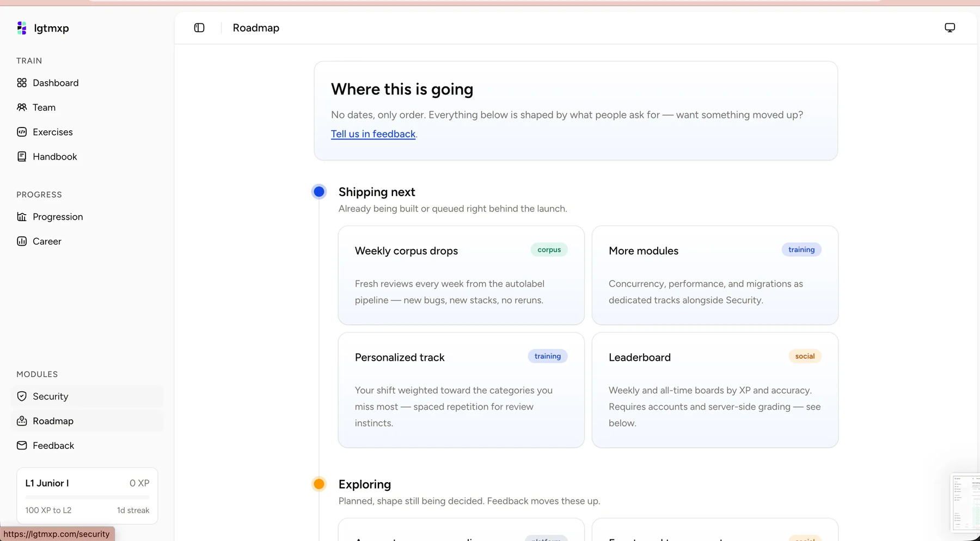
Task: Click the orange Exploring timeline dot
Action: pos(319,484)
